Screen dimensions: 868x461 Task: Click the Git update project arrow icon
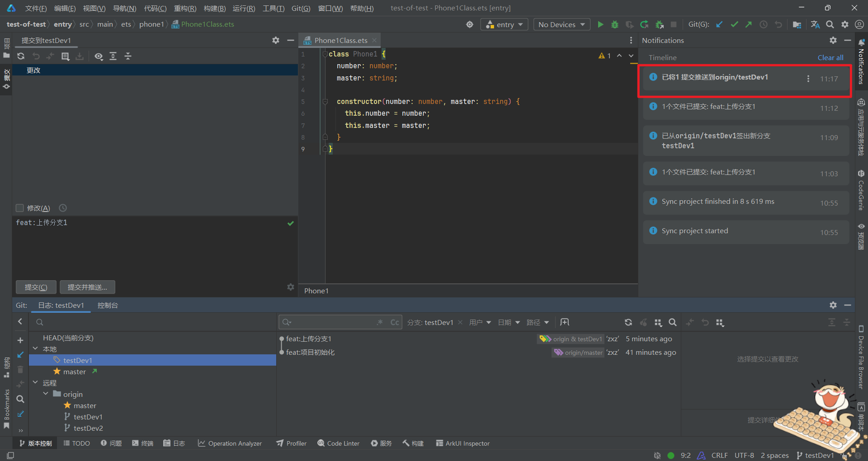click(719, 24)
